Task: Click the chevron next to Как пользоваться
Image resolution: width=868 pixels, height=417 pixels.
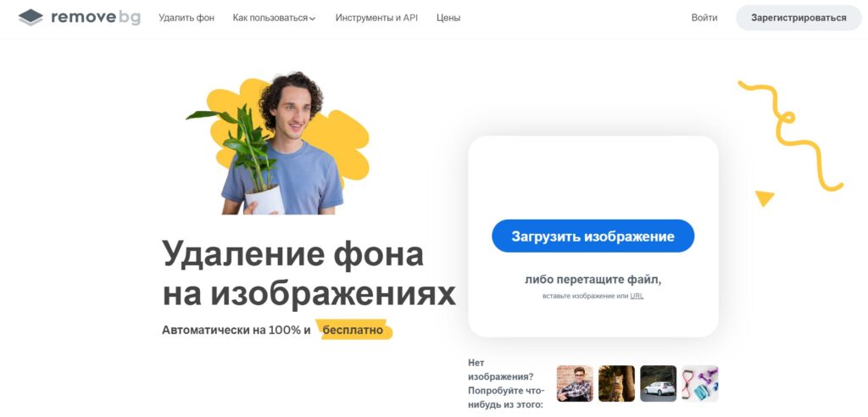Action: [x=312, y=19]
